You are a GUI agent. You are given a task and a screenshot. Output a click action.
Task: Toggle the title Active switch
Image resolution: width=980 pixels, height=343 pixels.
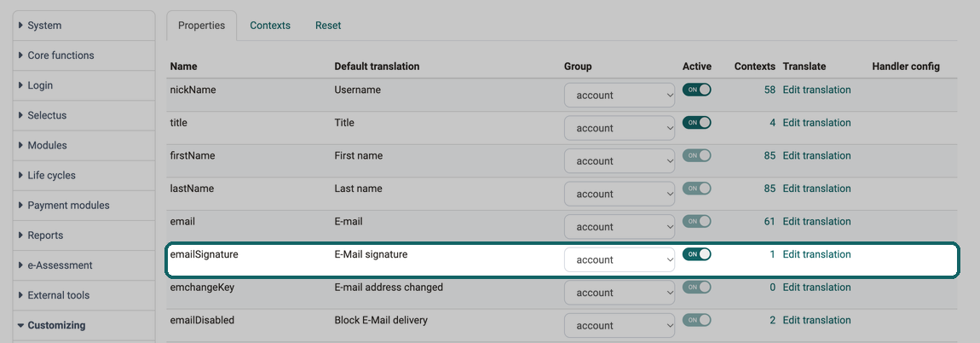(x=697, y=123)
